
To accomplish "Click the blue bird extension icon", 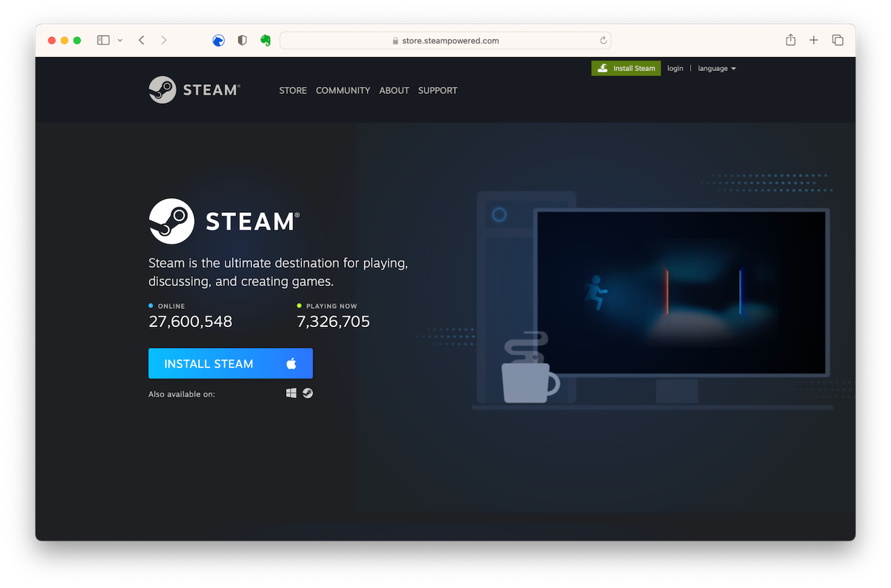I will (219, 40).
